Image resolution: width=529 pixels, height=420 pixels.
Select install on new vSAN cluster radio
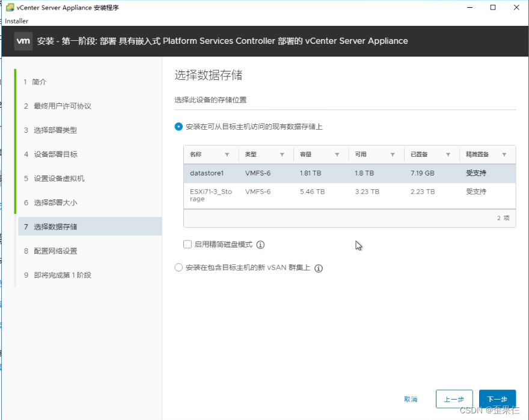coord(179,267)
